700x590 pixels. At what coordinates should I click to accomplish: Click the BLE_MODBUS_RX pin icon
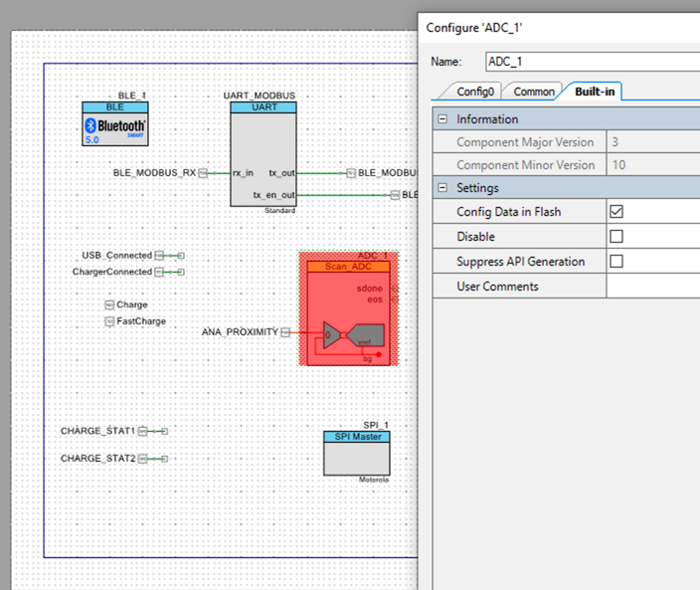(x=203, y=173)
